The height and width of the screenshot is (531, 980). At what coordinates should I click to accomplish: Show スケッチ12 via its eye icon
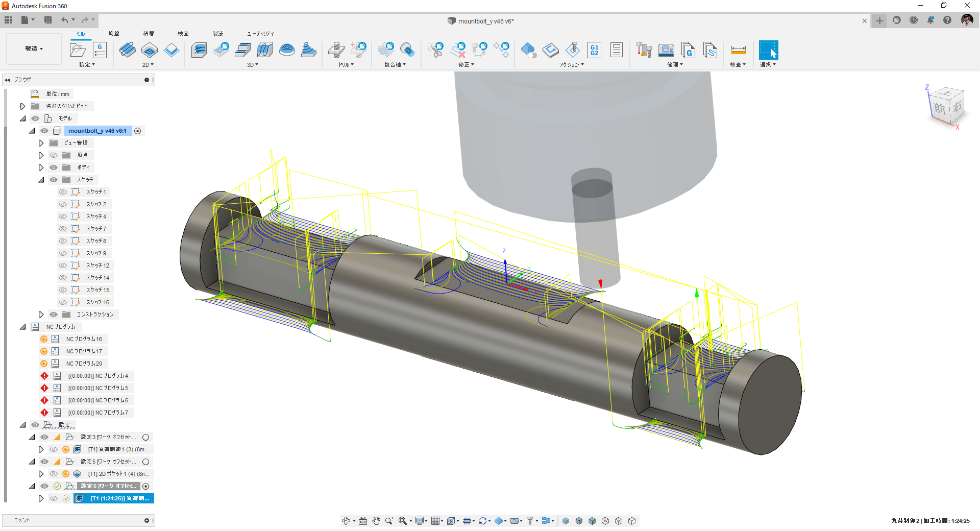pos(63,265)
